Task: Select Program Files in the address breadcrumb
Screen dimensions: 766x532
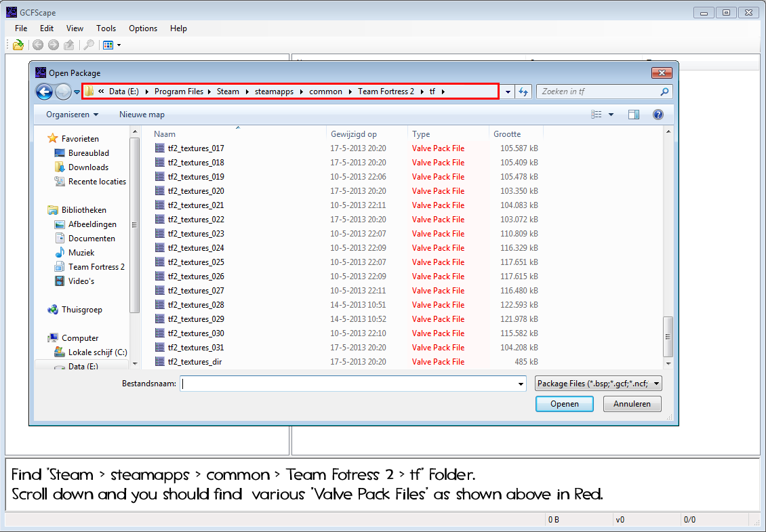Action: click(x=179, y=91)
